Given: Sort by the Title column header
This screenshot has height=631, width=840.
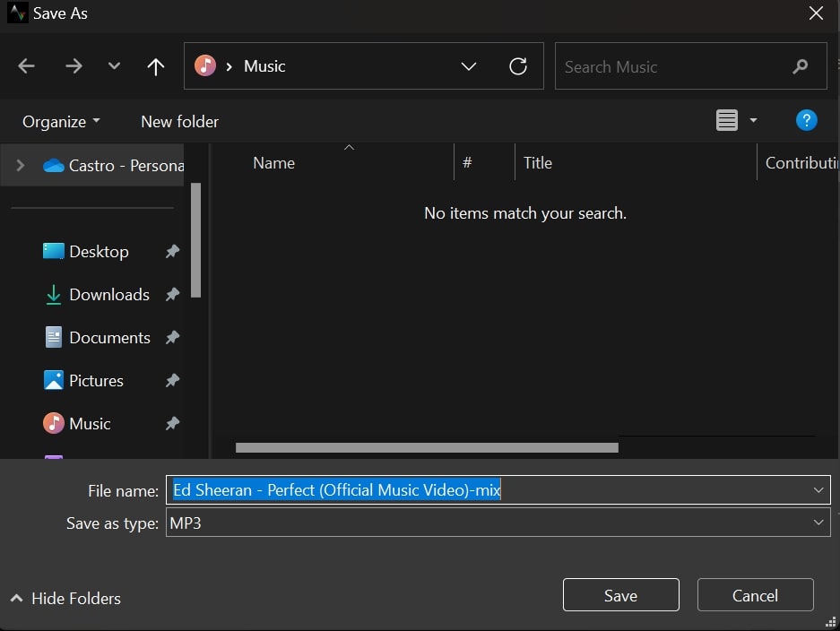Looking at the screenshot, I should [538, 163].
